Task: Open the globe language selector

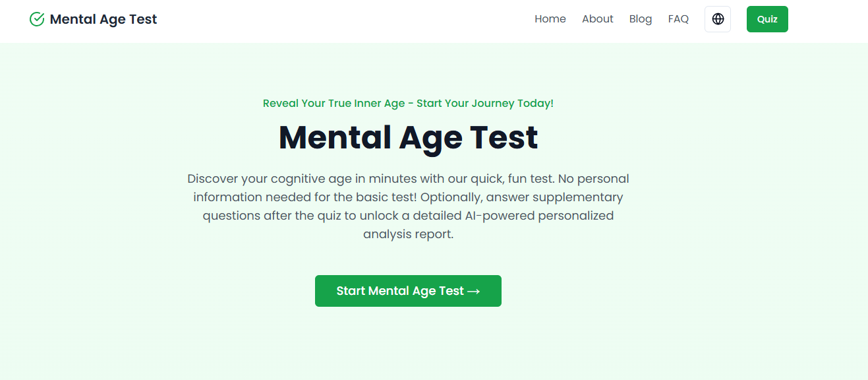Action: (x=718, y=19)
